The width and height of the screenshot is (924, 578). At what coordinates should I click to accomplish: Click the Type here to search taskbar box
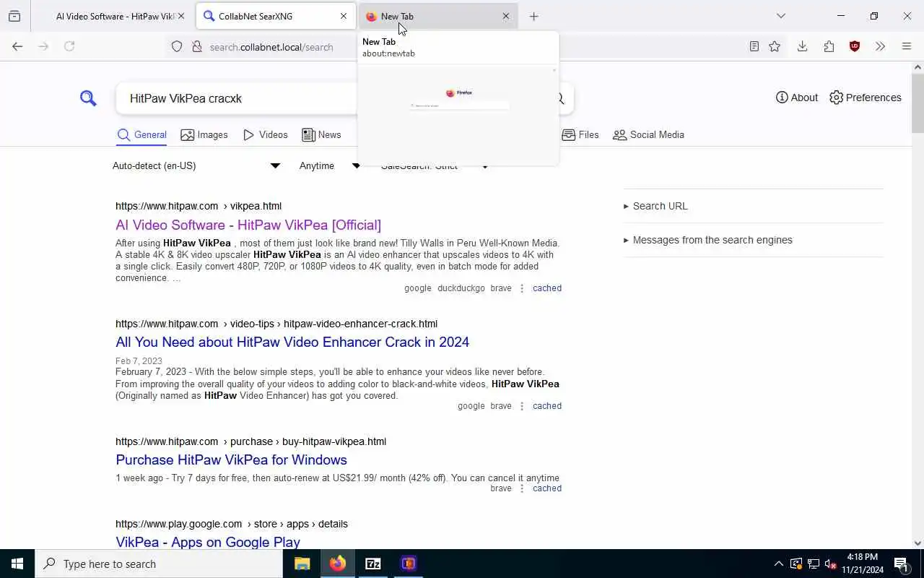159,564
